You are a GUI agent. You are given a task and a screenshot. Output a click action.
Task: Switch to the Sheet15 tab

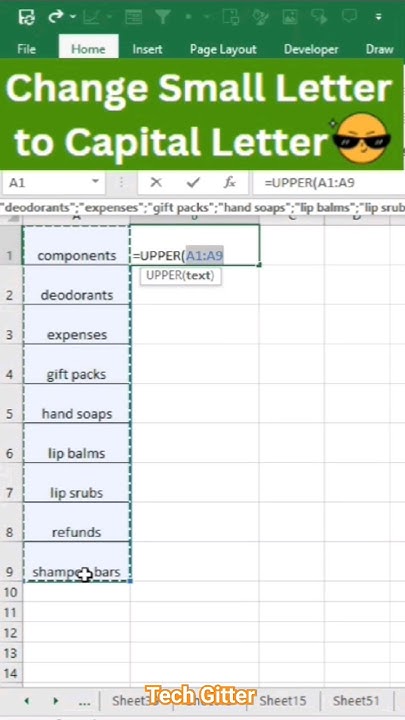[x=283, y=701]
